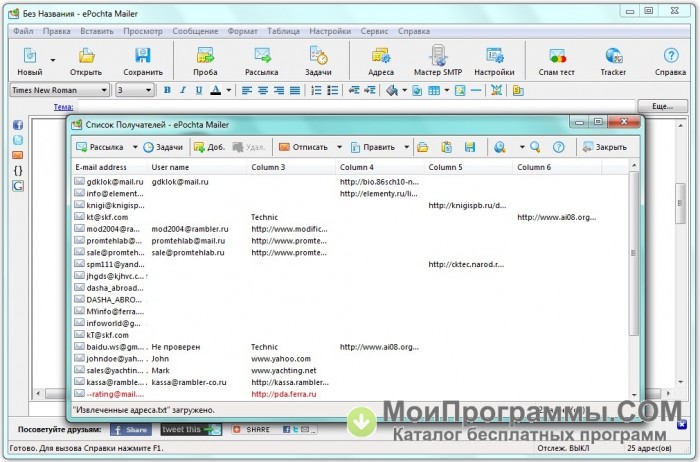The image size is (700, 462).
Task: Click http://pda.ferra.ru cell
Action: click(x=284, y=394)
